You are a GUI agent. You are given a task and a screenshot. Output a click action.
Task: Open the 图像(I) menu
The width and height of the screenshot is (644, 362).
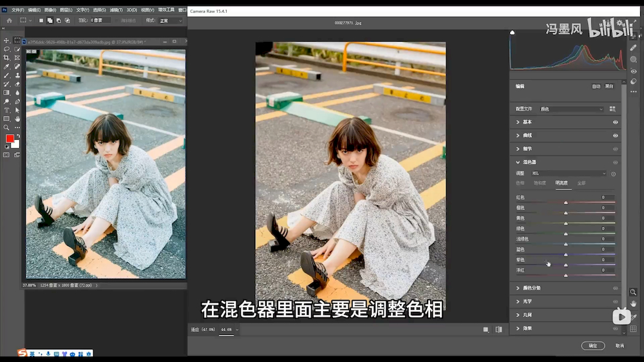[50, 10]
